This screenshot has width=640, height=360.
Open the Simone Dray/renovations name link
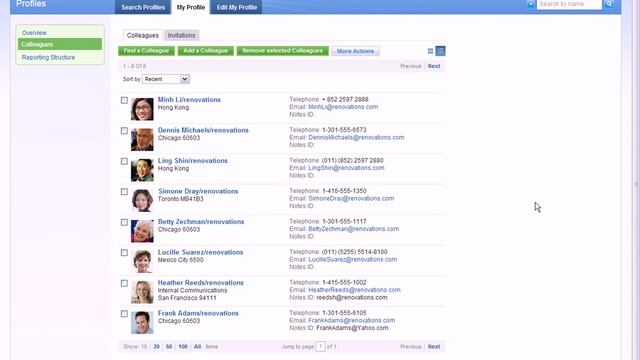click(198, 191)
